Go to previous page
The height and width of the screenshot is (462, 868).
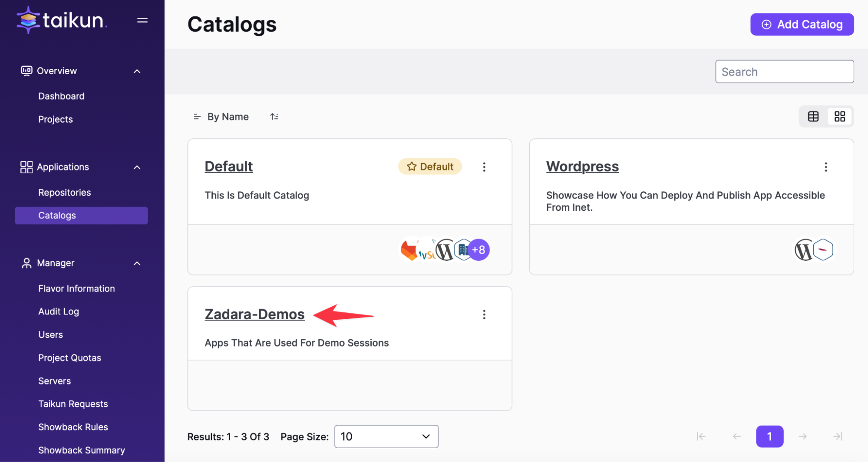[736, 436]
